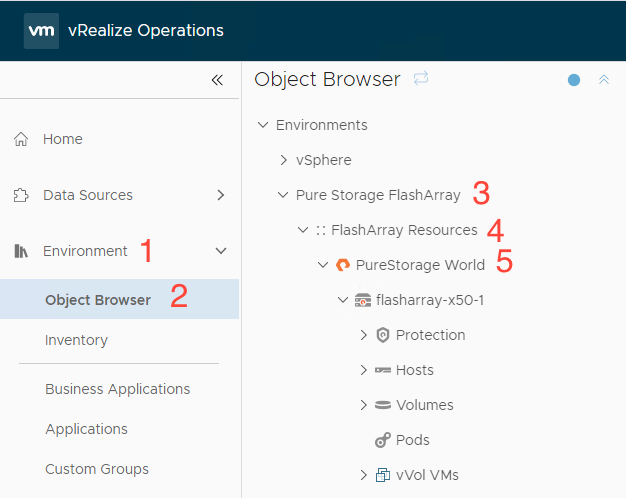The width and height of the screenshot is (626, 498).
Task: Click the Pods link icon
Action: coord(382,440)
